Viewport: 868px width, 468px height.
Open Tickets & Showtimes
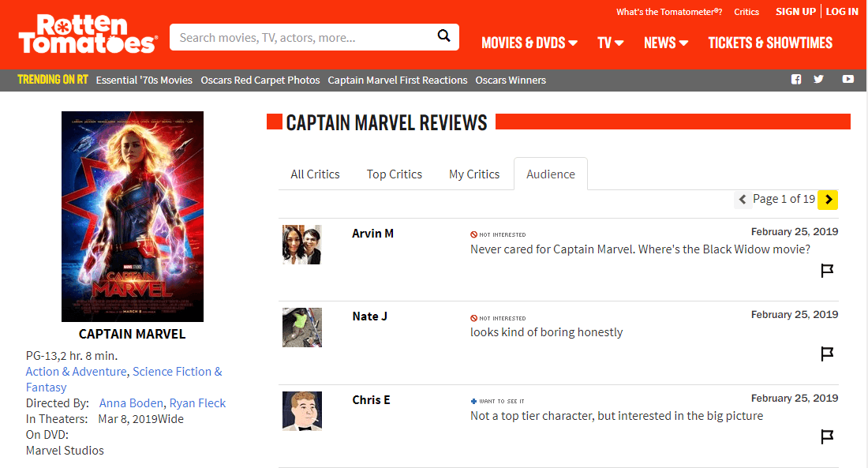(770, 43)
